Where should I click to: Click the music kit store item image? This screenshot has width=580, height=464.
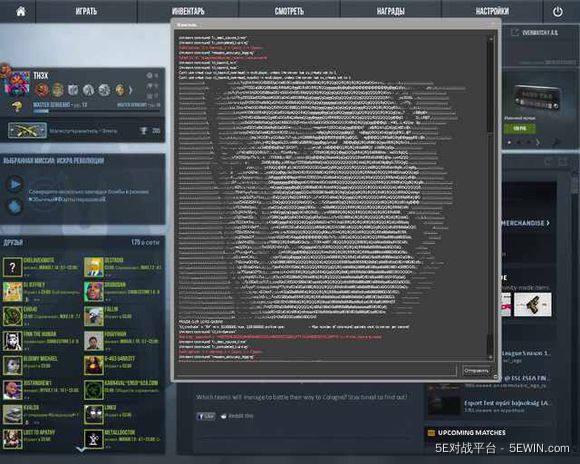(537, 97)
